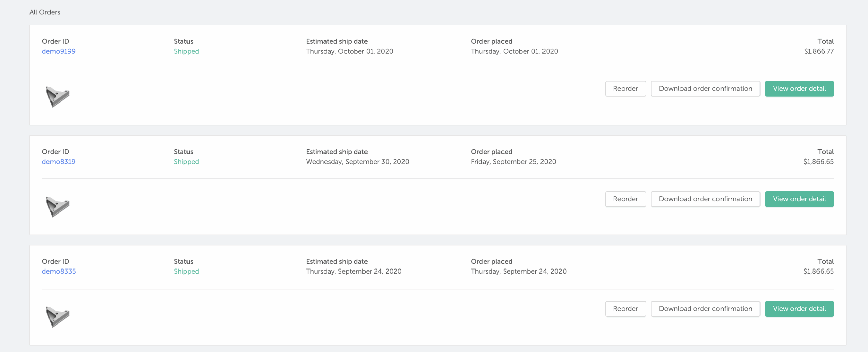Open the part thumbnail for order demo8335
Viewport: 868px width, 352px height.
click(57, 316)
